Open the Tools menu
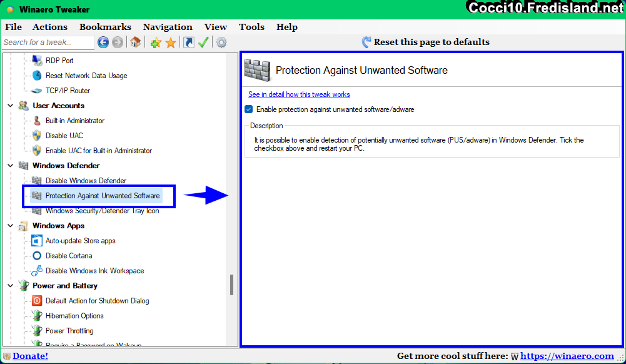 pyautogui.click(x=251, y=27)
